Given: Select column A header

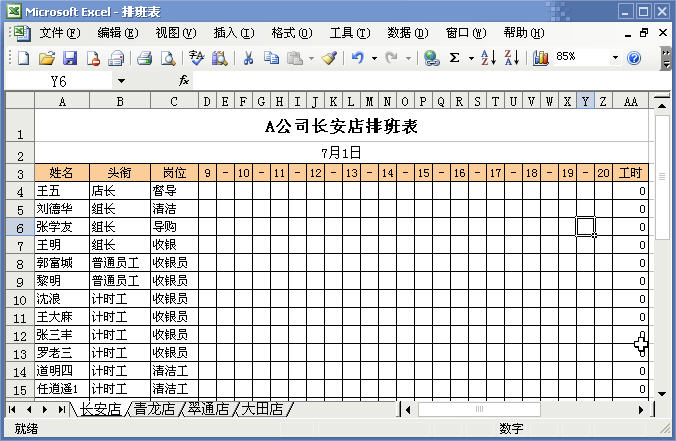Looking at the screenshot, I should [x=62, y=101].
